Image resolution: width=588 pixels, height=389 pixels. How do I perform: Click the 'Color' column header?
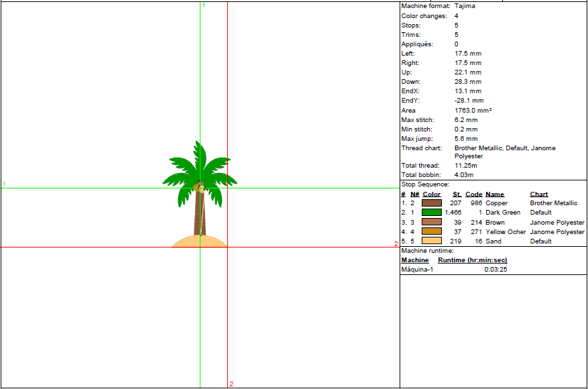pyautogui.click(x=432, y=194)
